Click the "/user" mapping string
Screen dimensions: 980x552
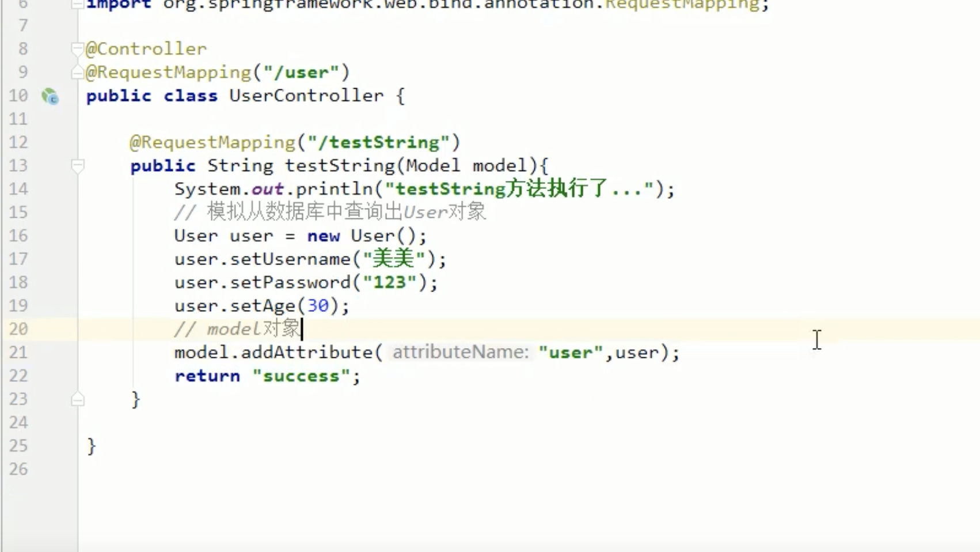pos(301,73)
